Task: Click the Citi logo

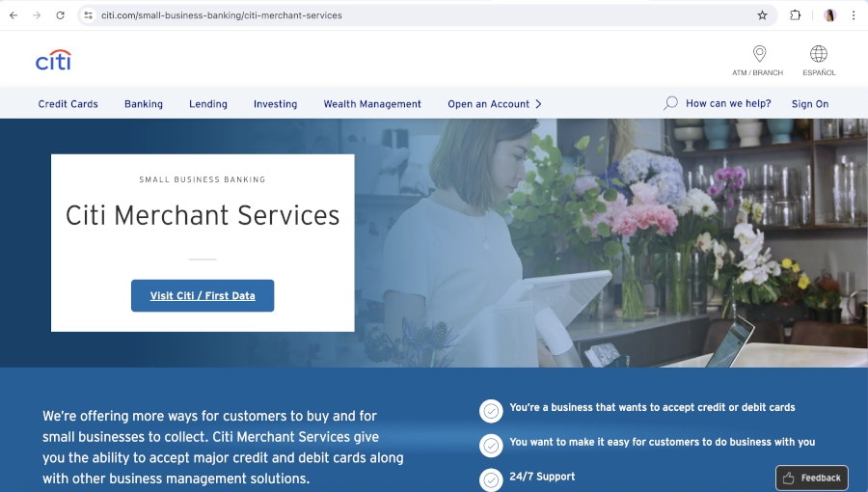Action: [x=54, y=61]
